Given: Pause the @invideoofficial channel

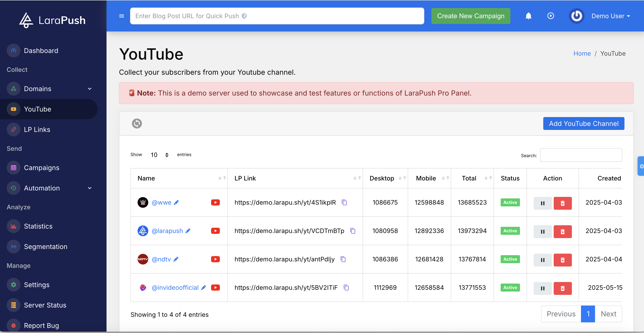Looking at the screenshot, I should [x=543, y=288].
